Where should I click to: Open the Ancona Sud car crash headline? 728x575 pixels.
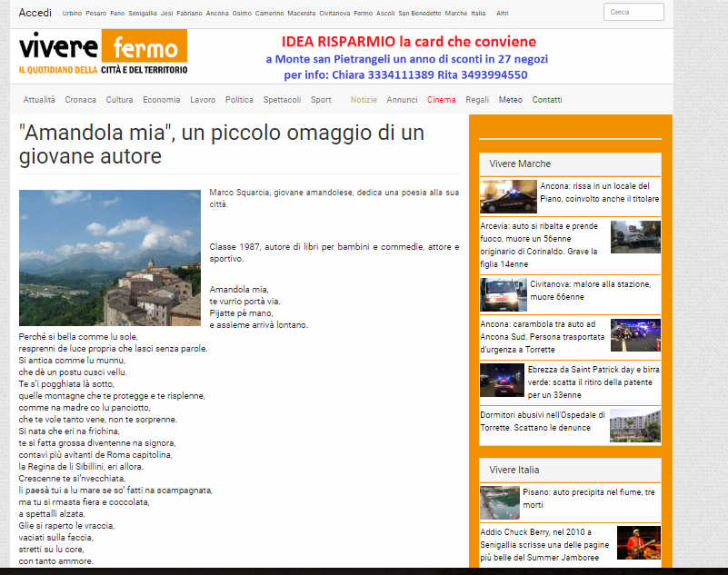tap(543, 330)
